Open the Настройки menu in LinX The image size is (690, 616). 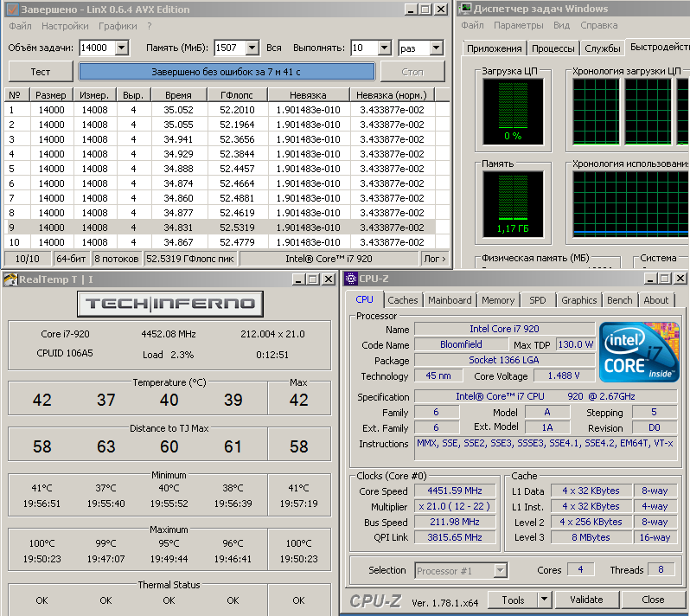coord(66,26)
